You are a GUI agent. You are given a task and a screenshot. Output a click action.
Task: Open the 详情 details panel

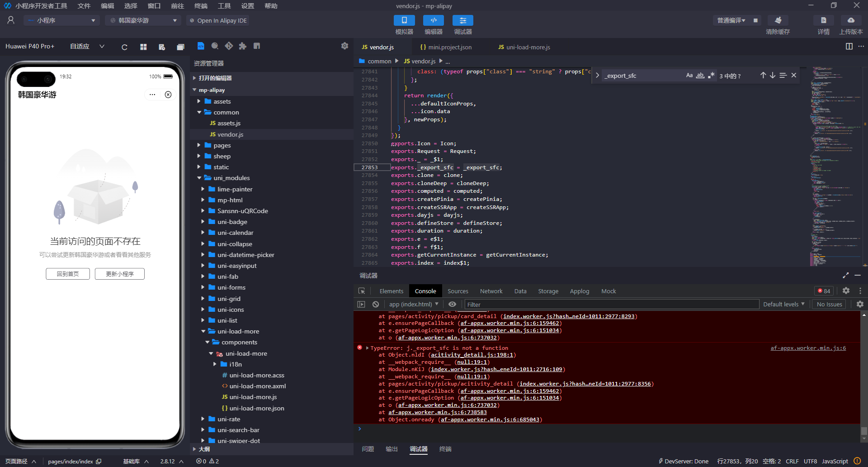(824, 20)
